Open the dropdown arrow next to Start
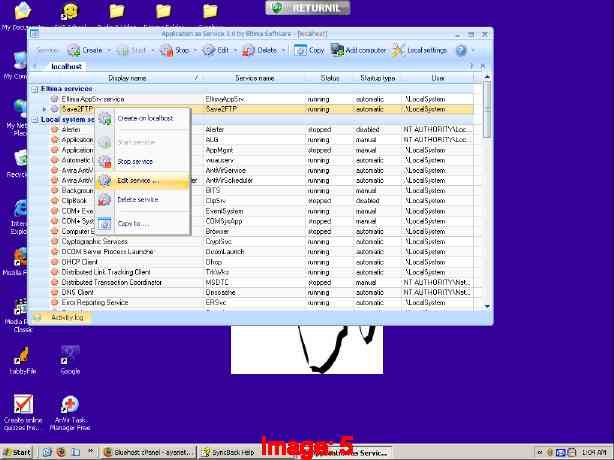 153,51
